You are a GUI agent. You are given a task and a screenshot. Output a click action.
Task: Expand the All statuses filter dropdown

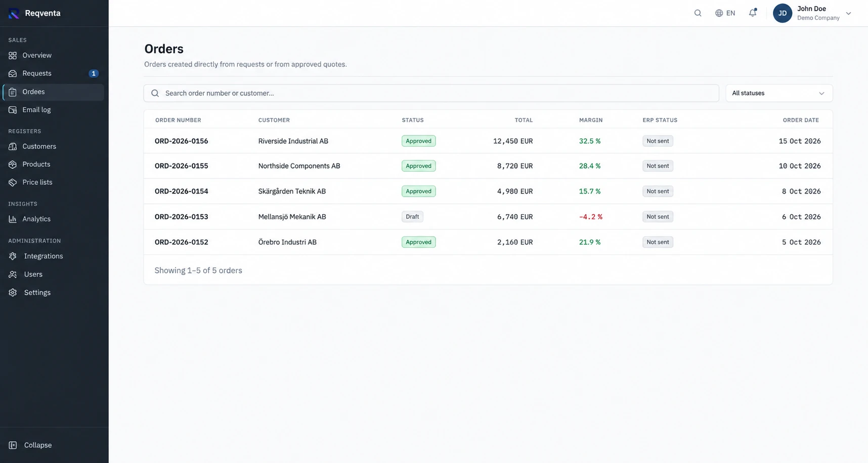[779, 93]
